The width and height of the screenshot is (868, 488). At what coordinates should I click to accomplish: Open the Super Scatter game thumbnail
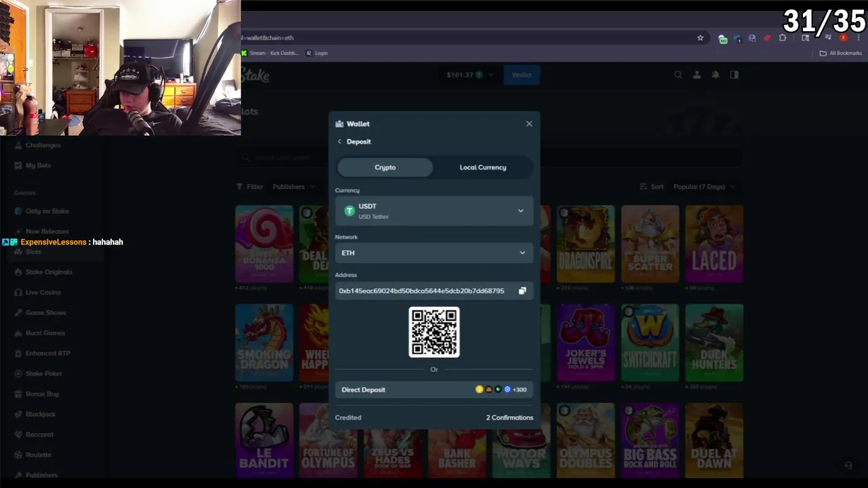tap(650, 244)
